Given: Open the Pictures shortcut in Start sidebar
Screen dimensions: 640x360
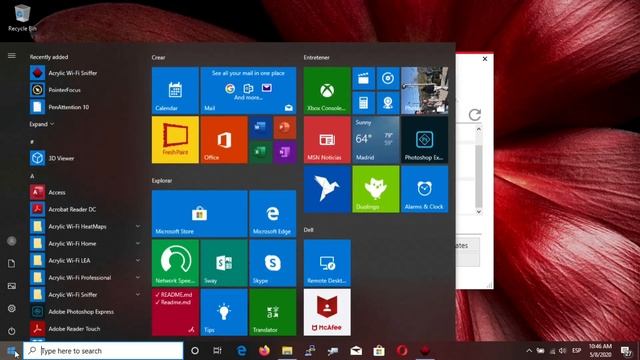Looking at the screenshot, I should pos(11,286).
